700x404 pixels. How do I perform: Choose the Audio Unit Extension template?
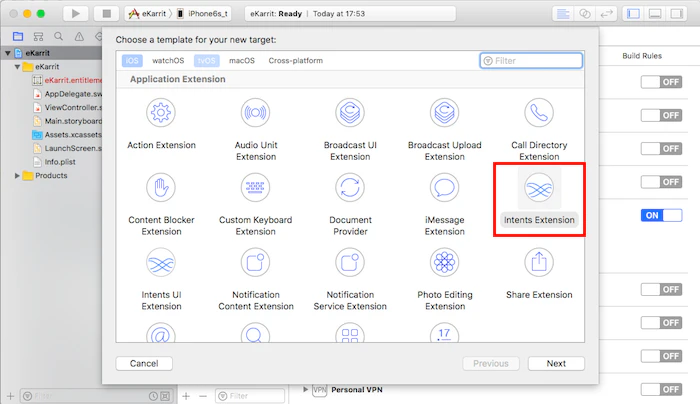click(x=255, y=112)
